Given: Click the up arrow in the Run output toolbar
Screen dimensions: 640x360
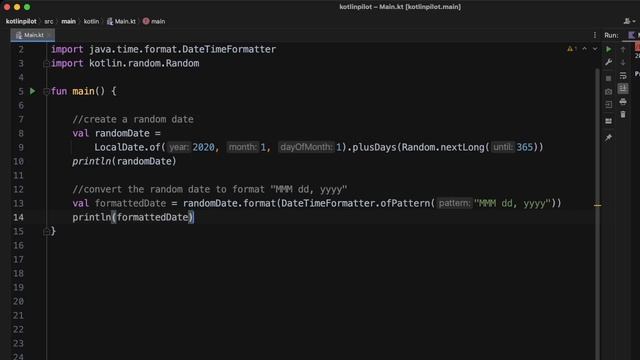Looking at the screenshot, I should click(x=623, y=49).
